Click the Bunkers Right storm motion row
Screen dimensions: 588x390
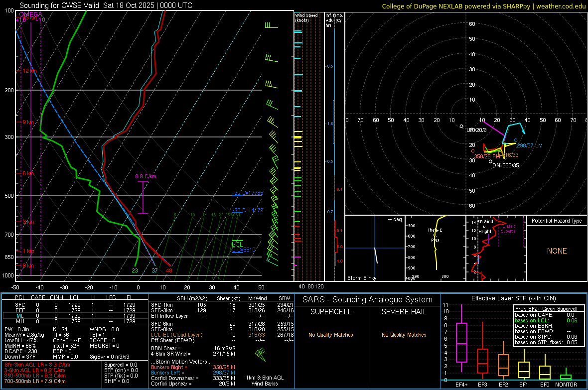point(193,367)
